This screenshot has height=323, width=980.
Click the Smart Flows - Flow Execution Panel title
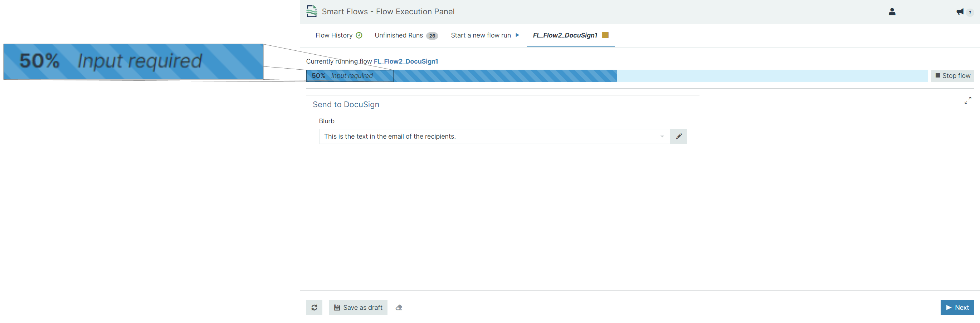point(388,12)
